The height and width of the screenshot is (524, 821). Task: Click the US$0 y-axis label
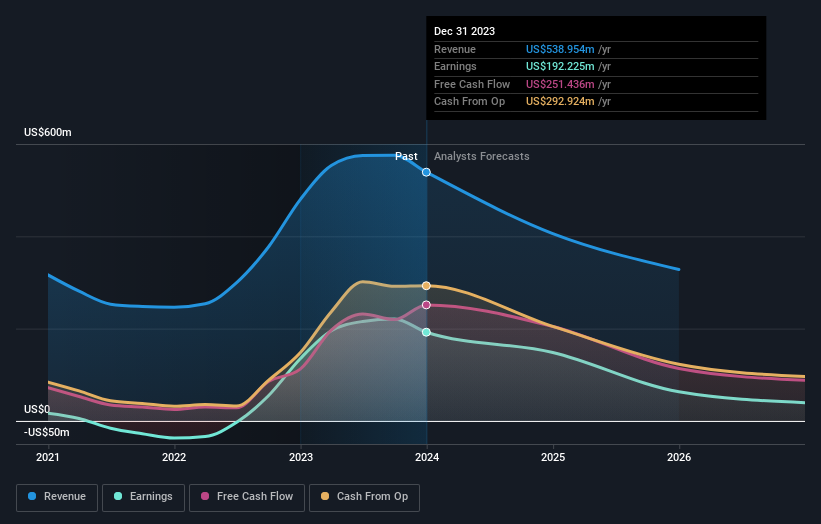[x=37, y=409]
